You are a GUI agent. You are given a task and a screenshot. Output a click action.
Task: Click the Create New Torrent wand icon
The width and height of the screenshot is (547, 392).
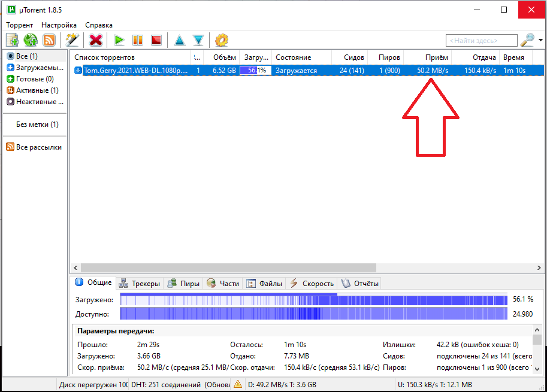click(72, 40)
